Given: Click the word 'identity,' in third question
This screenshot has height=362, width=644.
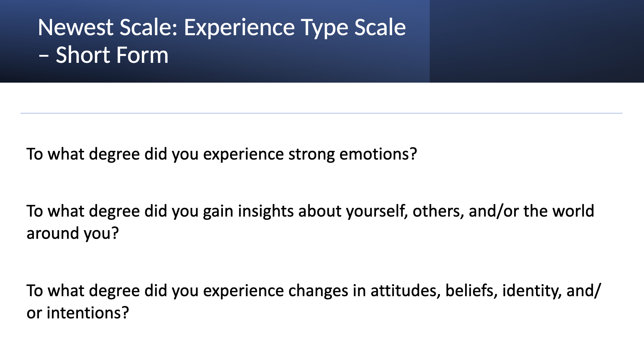Looking at the screenshot, I should (532, 291).
